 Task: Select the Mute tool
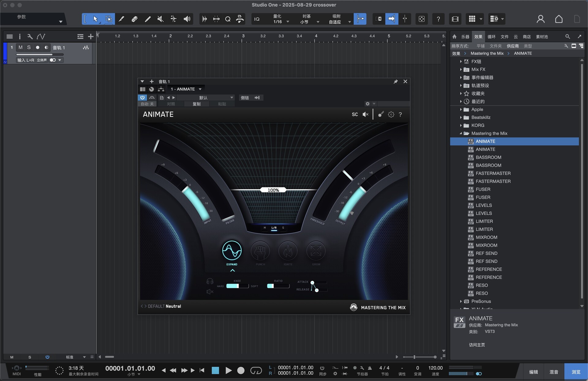(x=160, y=19)
